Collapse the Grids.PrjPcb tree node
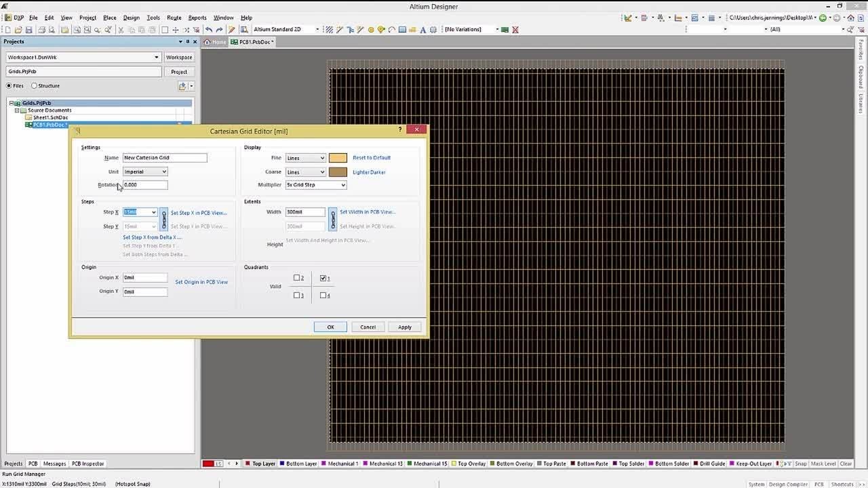The image size is (868, 488). click(12, 103)
